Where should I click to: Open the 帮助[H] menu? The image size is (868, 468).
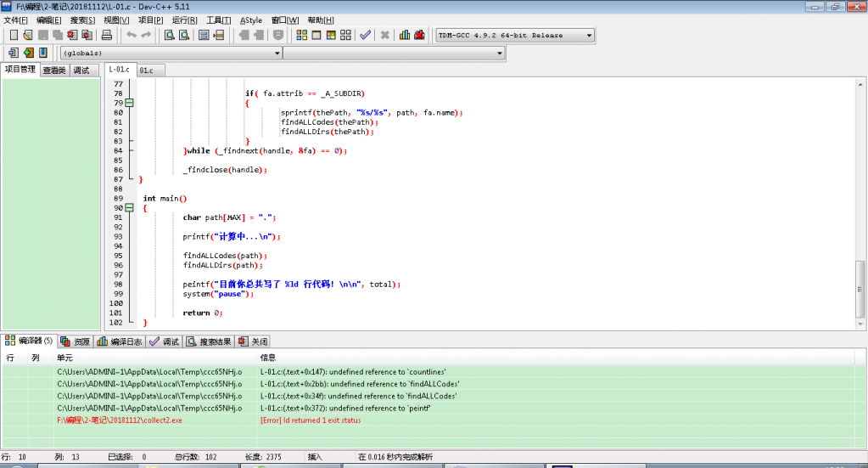[321, 20]
